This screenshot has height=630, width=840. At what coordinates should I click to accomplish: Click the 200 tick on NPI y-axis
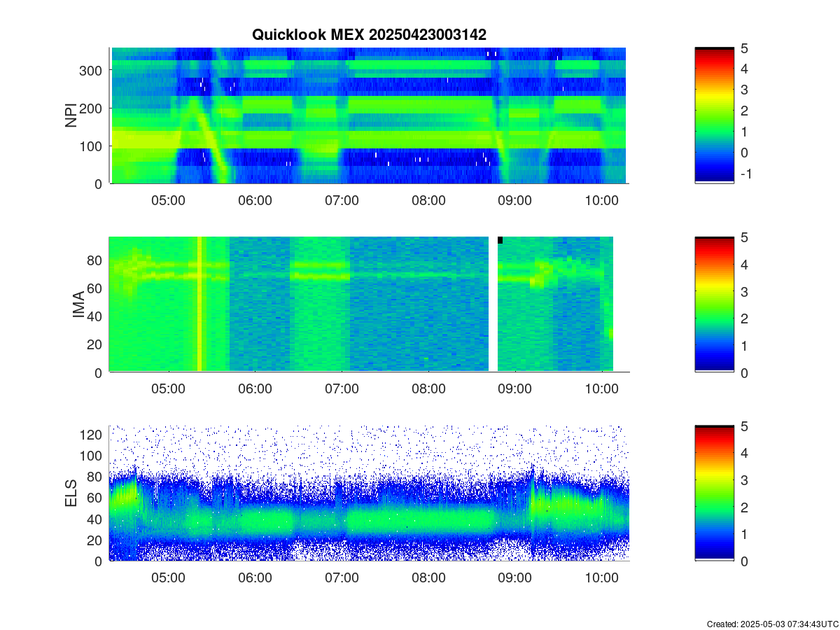92,108
